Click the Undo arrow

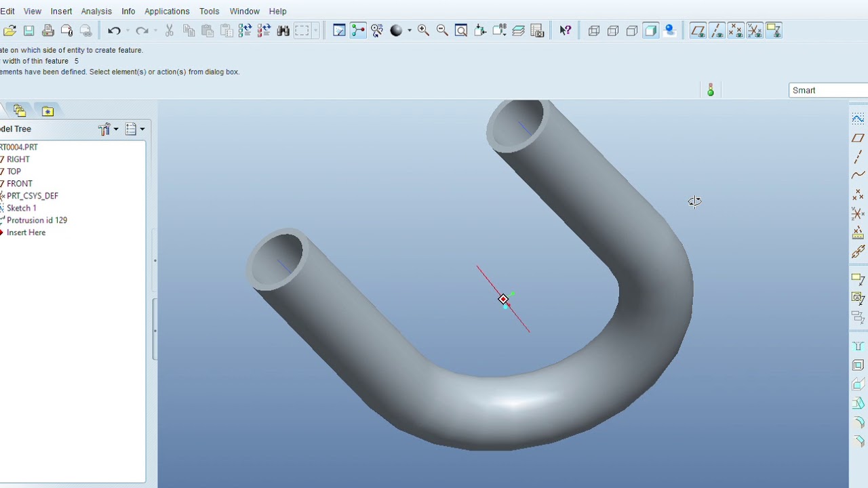click(113, 30)
